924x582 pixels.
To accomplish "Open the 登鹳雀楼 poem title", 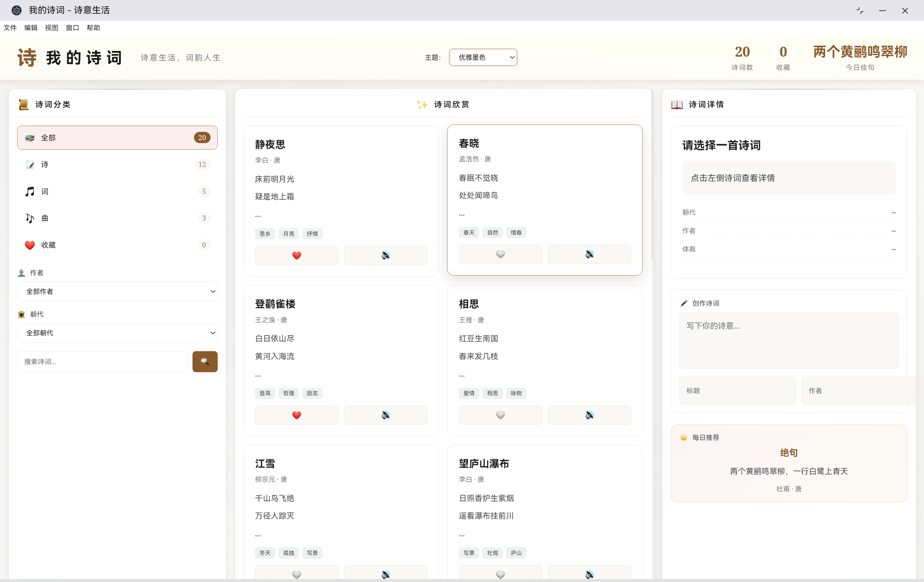I will 275,304.
